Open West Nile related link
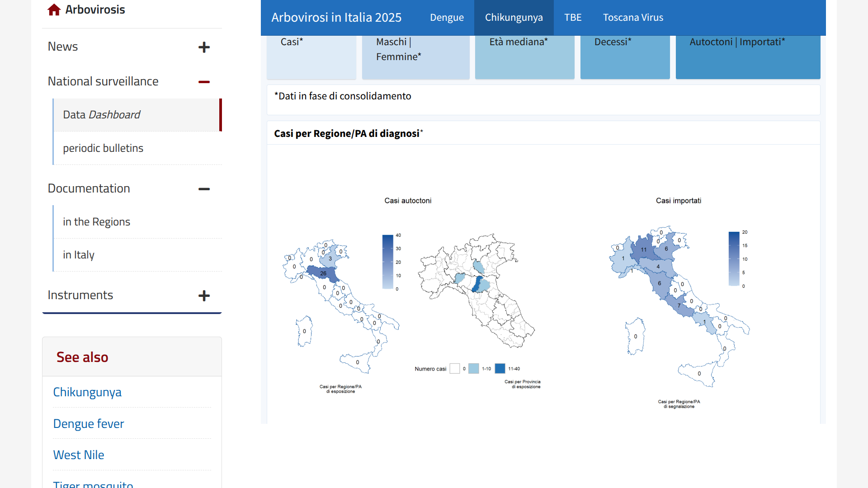This screenshot has height=488, width=868. (x=79, y=455)
